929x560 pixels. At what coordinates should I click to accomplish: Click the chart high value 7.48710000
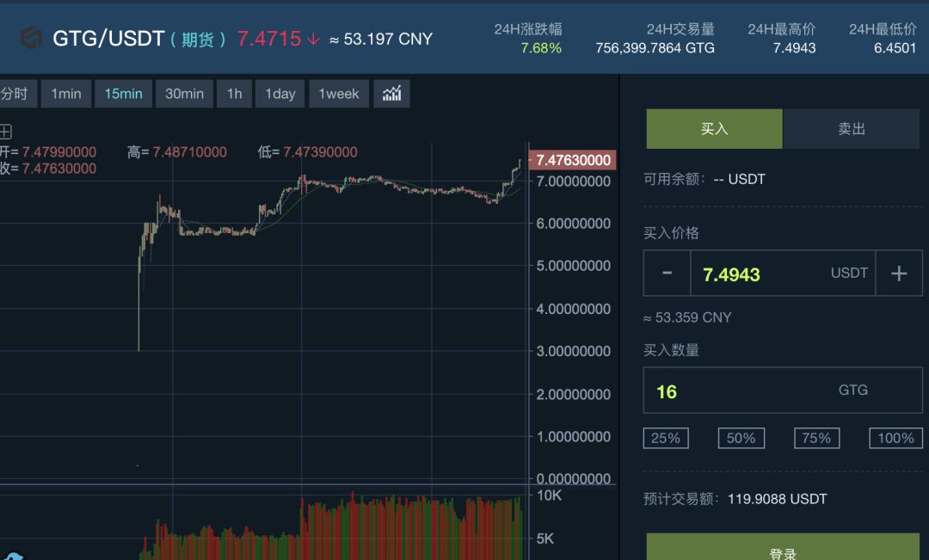(x=189, y=152)
